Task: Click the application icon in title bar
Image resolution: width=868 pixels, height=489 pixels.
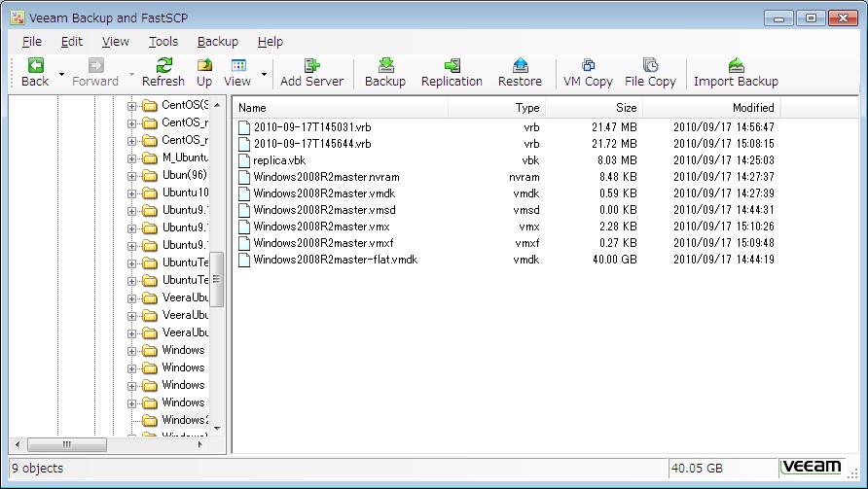Action: 18,17
